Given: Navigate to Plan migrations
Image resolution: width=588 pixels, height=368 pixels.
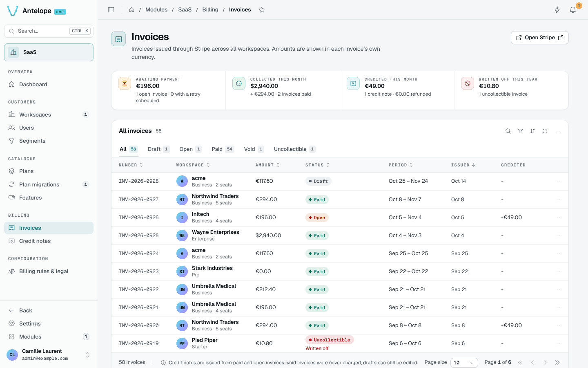Looking at the screenshot, I should [x=49, y=184].
